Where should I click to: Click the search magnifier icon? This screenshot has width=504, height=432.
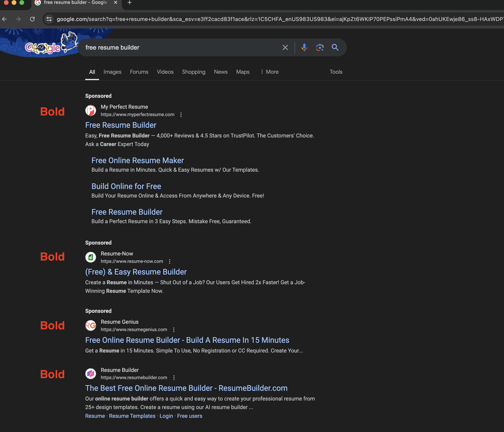(x=335, y=47)
